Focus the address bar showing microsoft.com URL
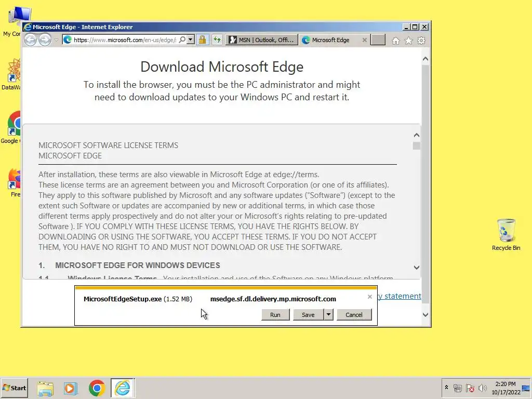Screen dimensions: 532x399 [x=124, y=40]
